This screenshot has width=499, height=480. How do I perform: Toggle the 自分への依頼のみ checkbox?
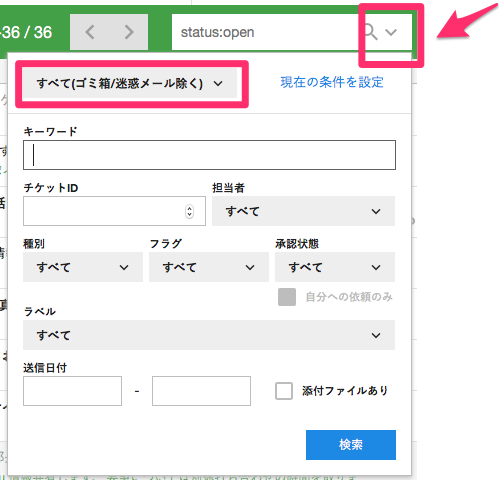click(287, 297)
